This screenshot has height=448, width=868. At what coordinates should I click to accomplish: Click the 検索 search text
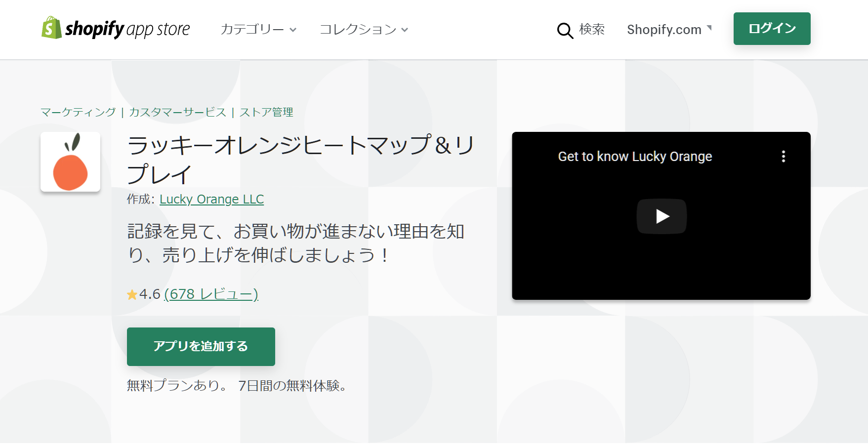[592, 29]
